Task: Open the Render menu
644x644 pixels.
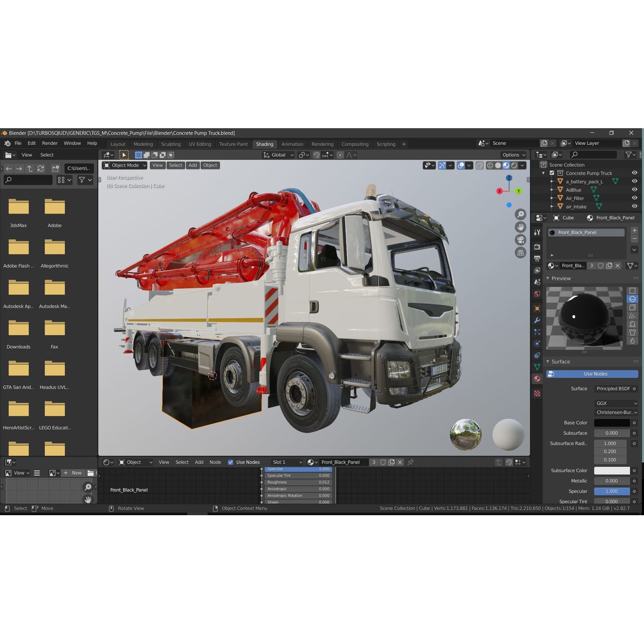Action: [x=49, y=143]
